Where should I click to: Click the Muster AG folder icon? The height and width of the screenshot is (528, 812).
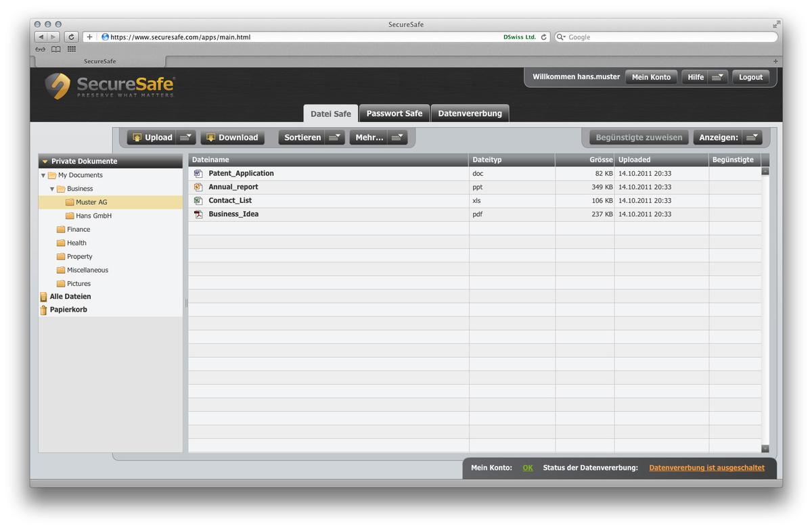70,202
